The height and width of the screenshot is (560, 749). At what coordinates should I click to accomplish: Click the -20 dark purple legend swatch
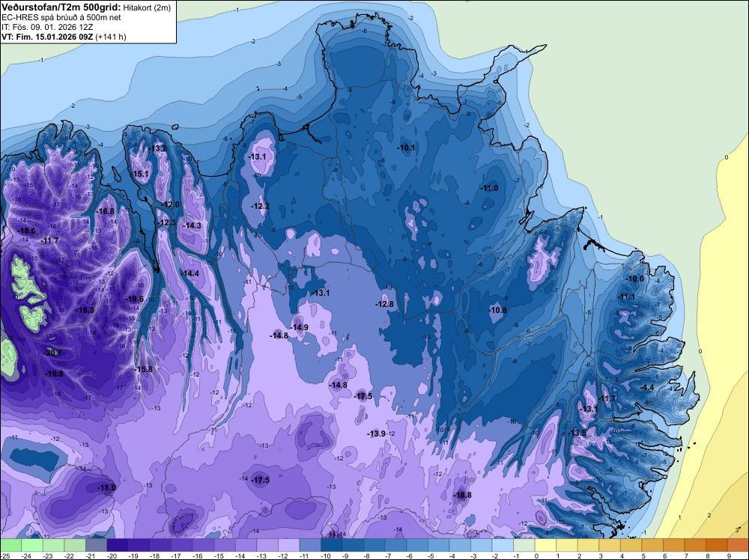point(118,545)
